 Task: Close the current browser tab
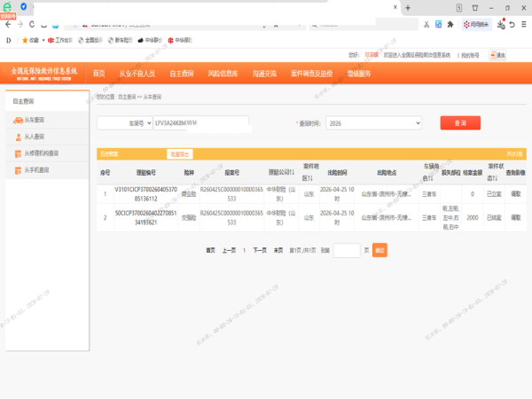point(395,7)
